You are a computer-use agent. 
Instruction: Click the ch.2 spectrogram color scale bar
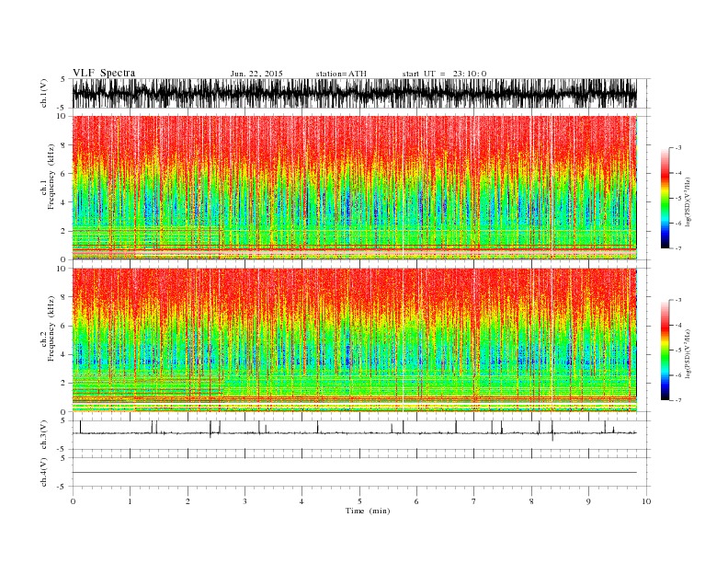(665, 350)
